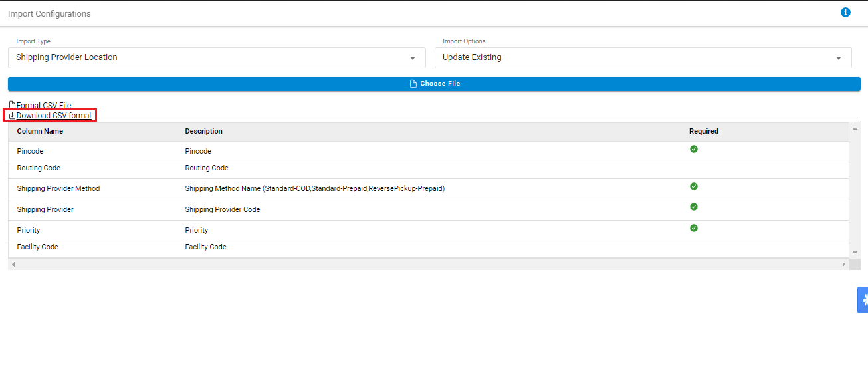Click the Format CSV File link

coord(44,106)
